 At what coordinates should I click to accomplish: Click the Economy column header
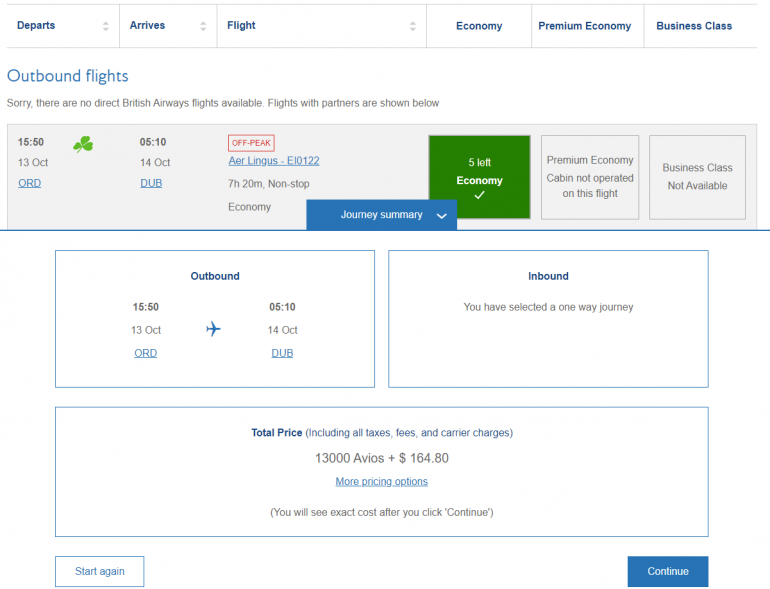click(x=479, y=26)
